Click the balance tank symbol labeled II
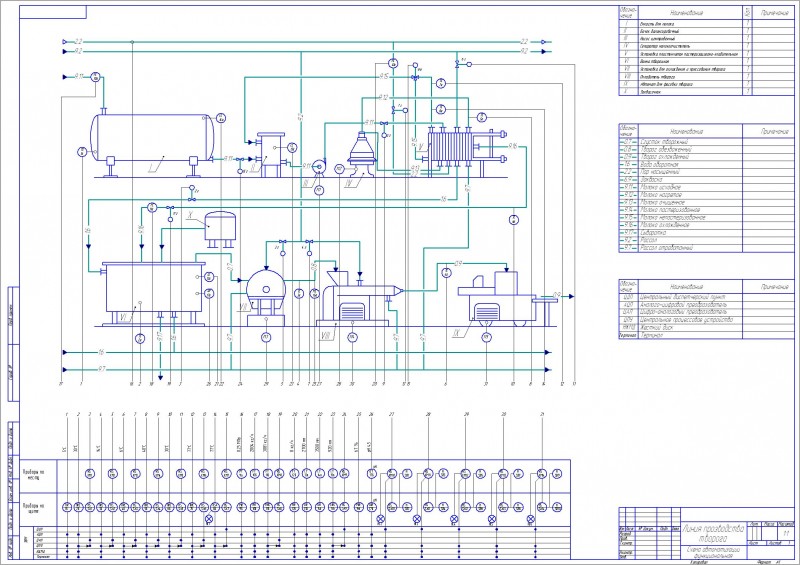The height and width of the screenshot is (565, 800). (x=270, y=155)
